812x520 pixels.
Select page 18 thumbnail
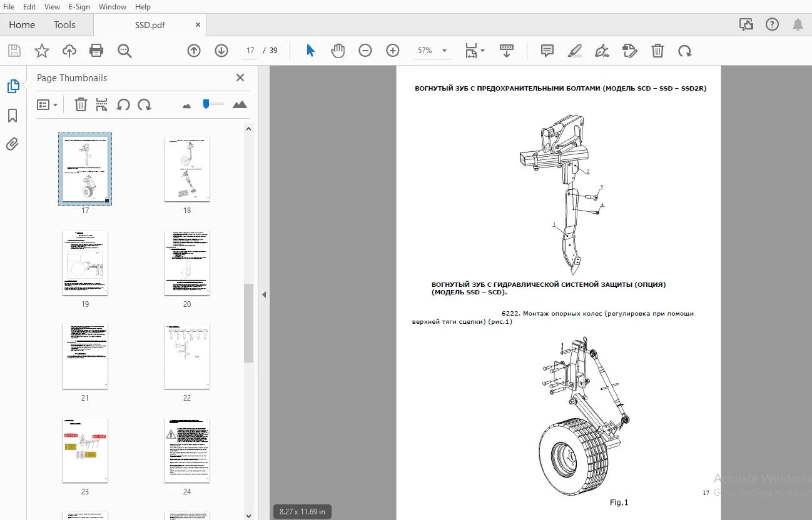pyautogui.click(x=187, y=169)
